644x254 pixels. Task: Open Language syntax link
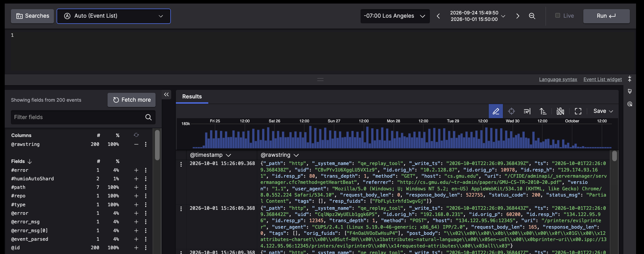(x=558, y=79)
